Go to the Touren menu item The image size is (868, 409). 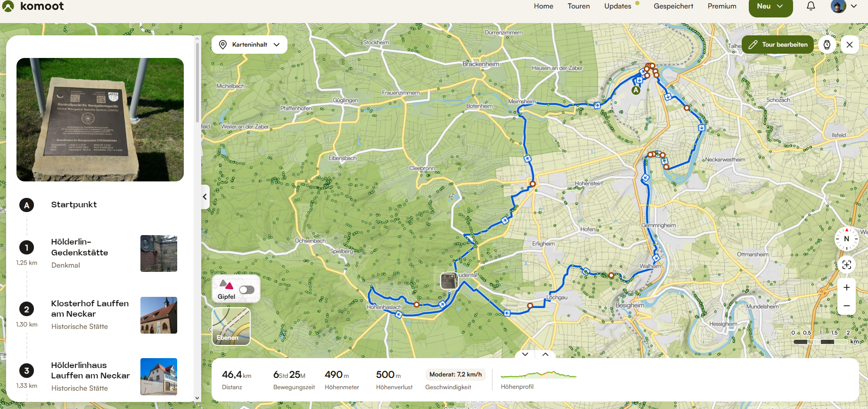(579, 6)
